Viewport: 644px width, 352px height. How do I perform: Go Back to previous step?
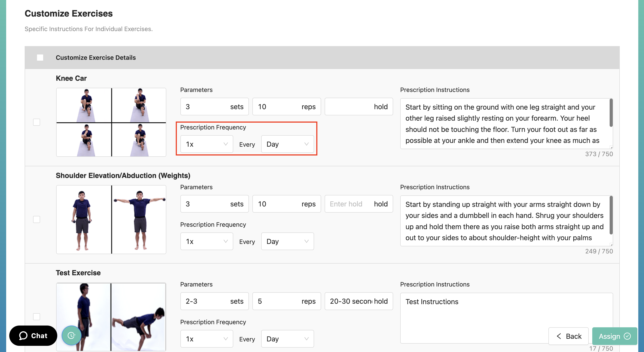click(568, 336)
